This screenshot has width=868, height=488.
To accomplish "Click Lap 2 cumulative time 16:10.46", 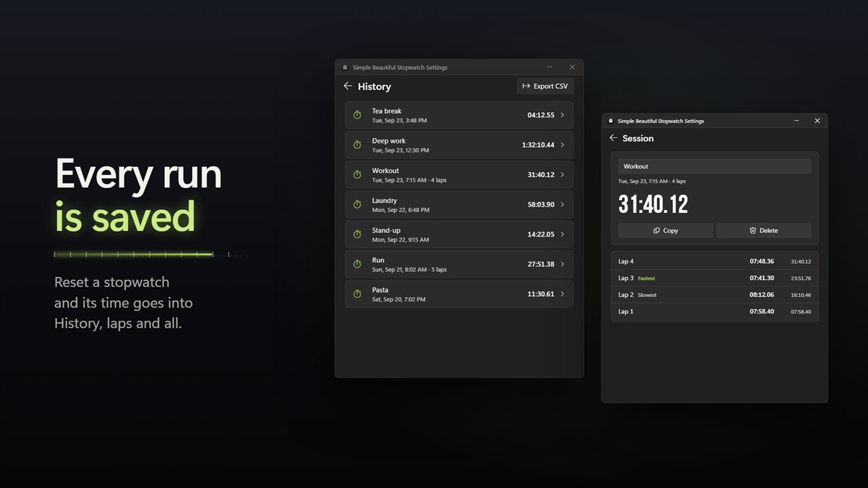I will click(x=801, y=295).
